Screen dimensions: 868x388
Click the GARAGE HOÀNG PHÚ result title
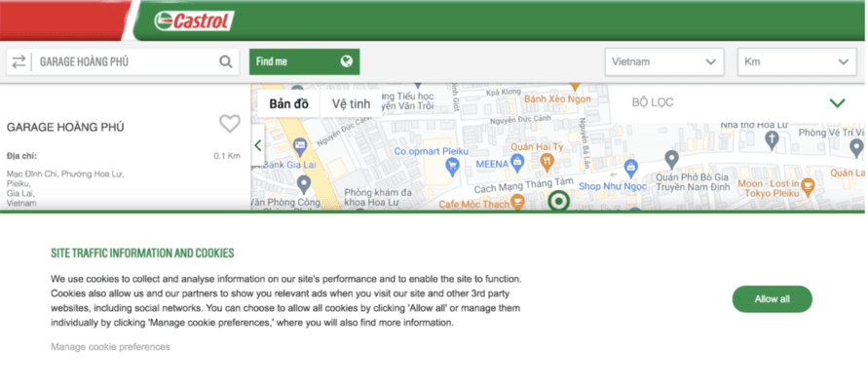(x=65, y=128)
